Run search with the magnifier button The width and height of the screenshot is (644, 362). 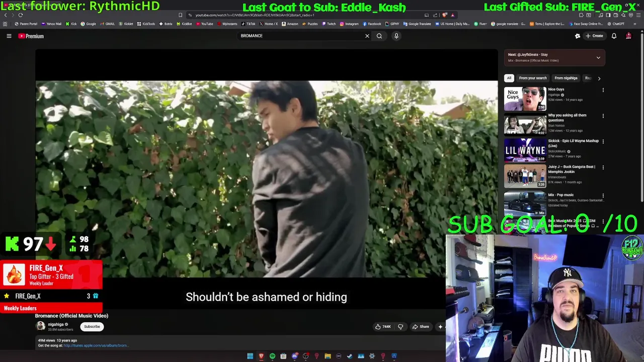379,36
